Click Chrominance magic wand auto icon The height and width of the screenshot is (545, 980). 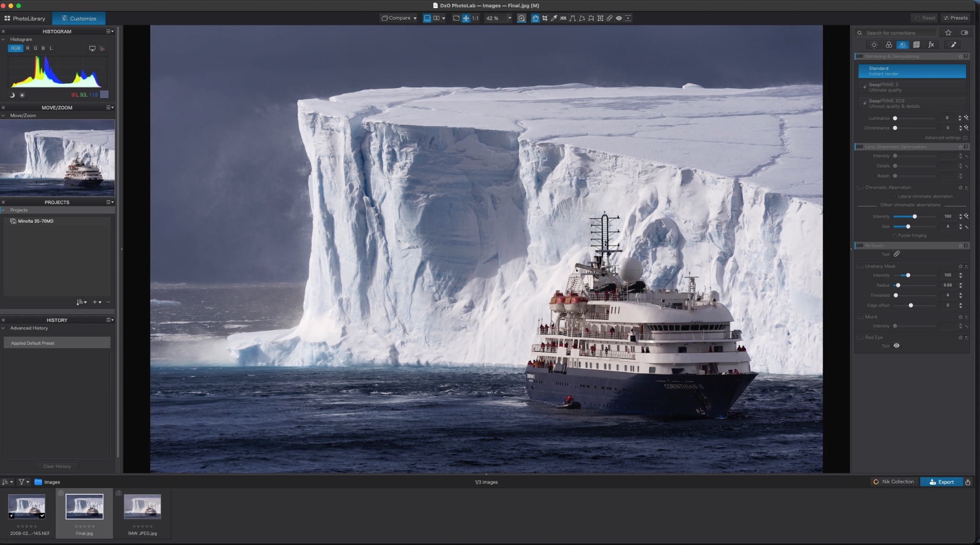tap(967, 128)
